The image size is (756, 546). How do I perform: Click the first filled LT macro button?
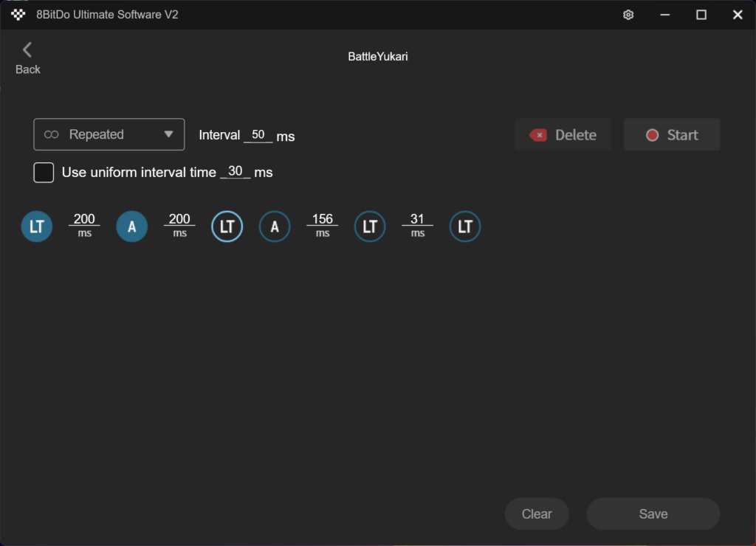[37, 227]
